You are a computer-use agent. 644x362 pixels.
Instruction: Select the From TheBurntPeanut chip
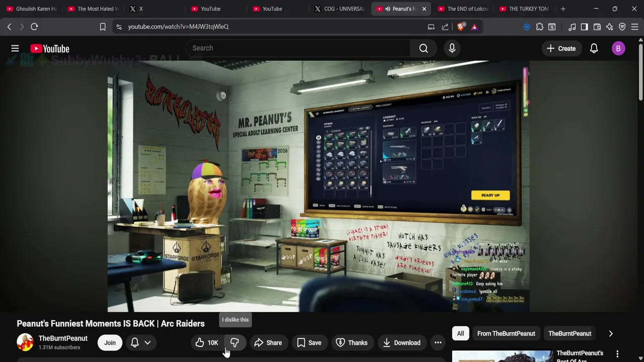point(506,333)
